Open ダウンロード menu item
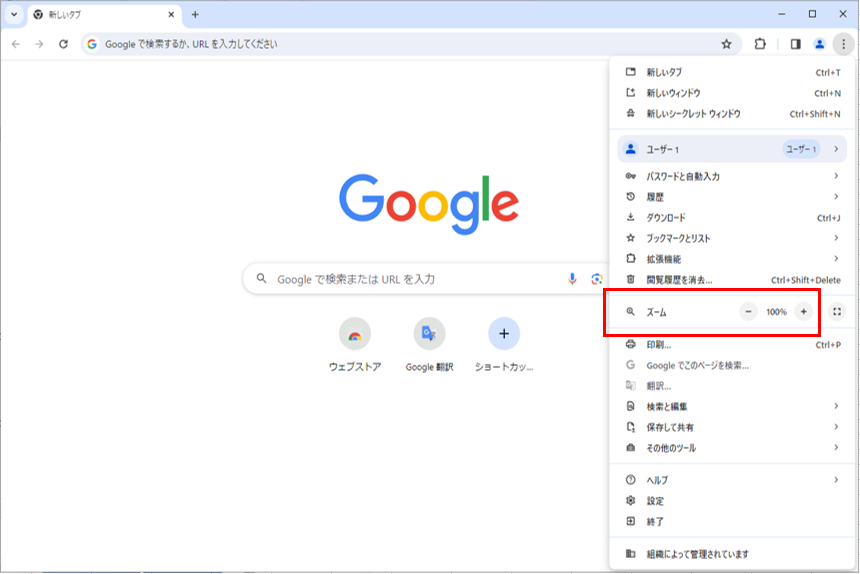Viewport: 860px width, 574px height. 733,218
